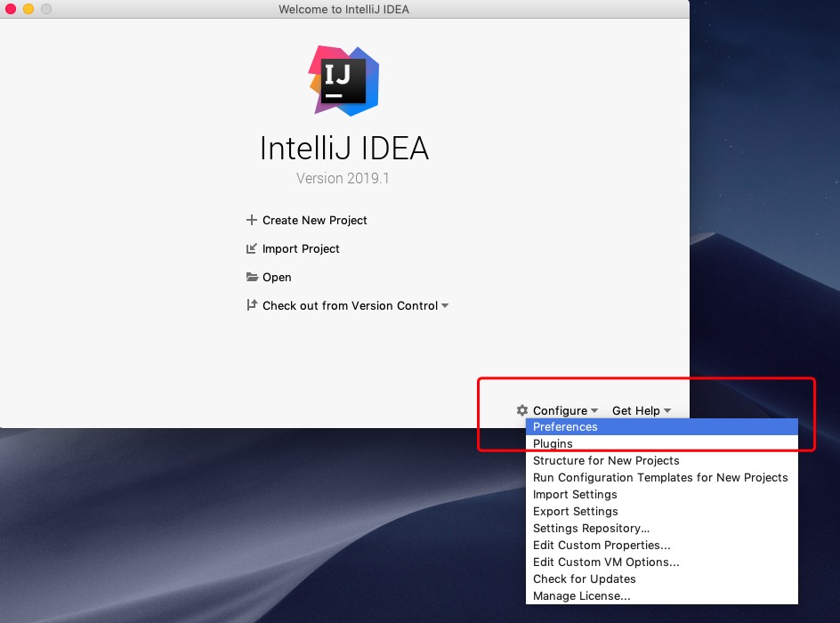This screenshot has height=623, width=840.
Task: Click Check for Updates
Action: pyautogui.click(x=584, y=579)
